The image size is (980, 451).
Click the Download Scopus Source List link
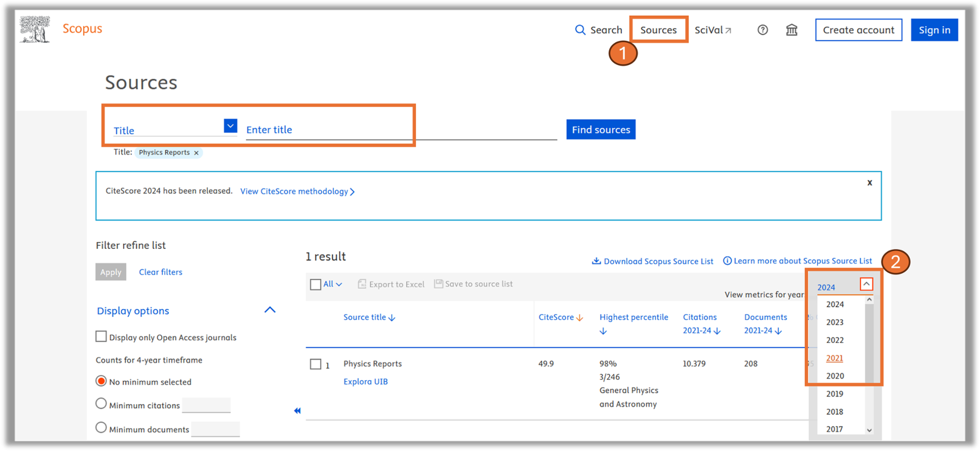click(653, 261)
